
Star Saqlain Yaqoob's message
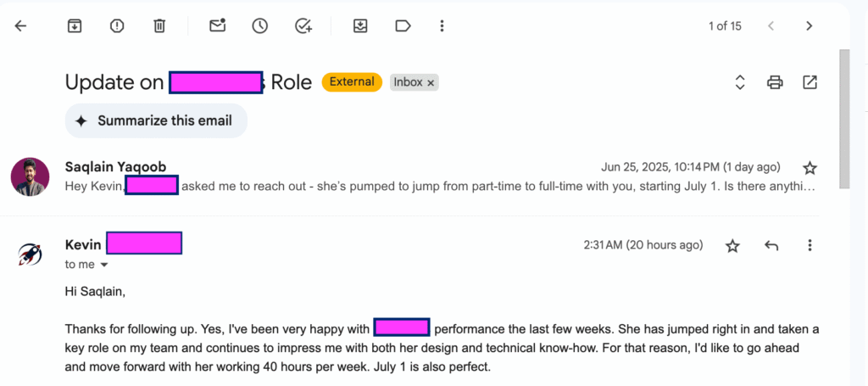[x=810, y=167]
